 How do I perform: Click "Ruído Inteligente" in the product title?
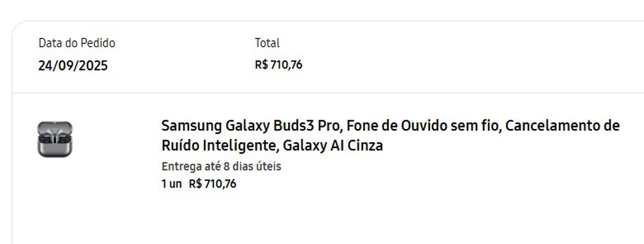(x=219, y=145)
